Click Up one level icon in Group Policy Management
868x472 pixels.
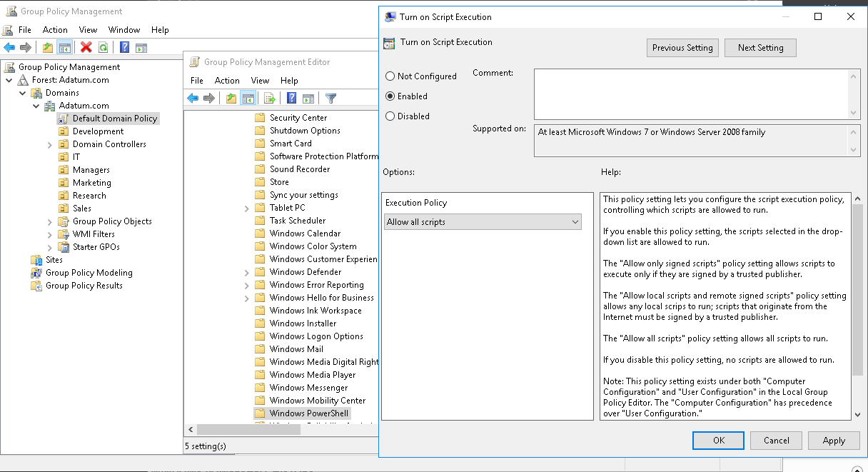[x=48, y=48]
